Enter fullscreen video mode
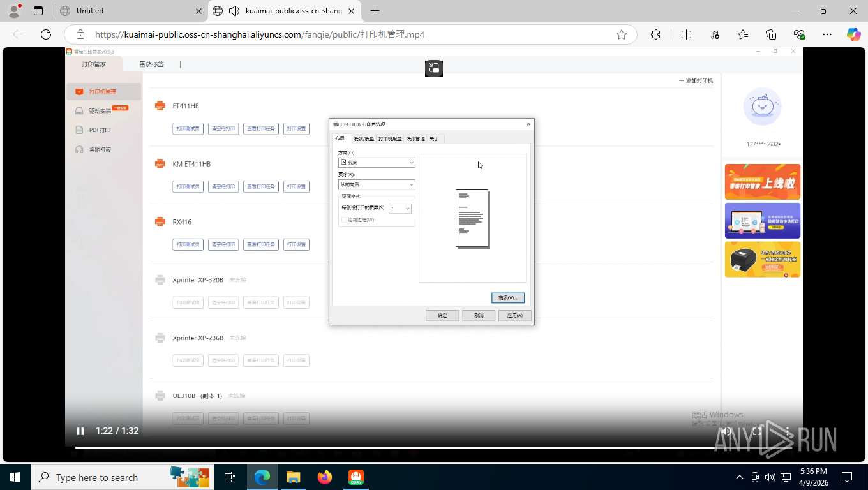The width and height of the screenshot is (868, 490). [x=756, y=431]
